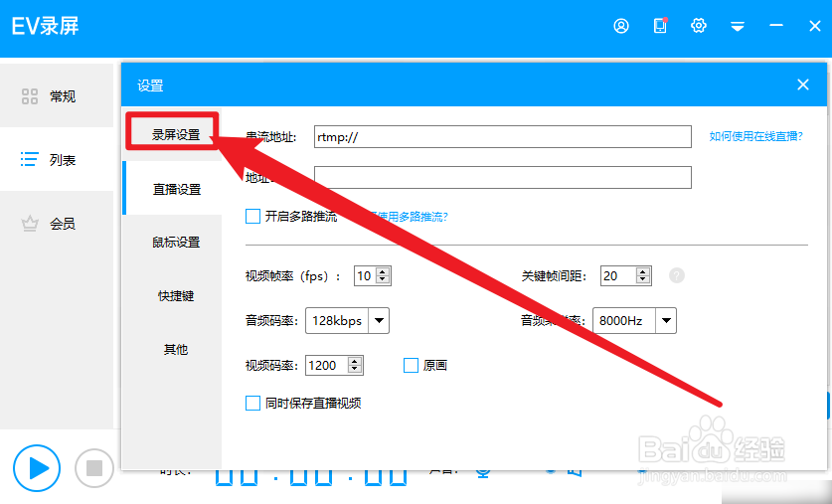Decrease the 视频帧率 fps value by one

click(383, 279)
